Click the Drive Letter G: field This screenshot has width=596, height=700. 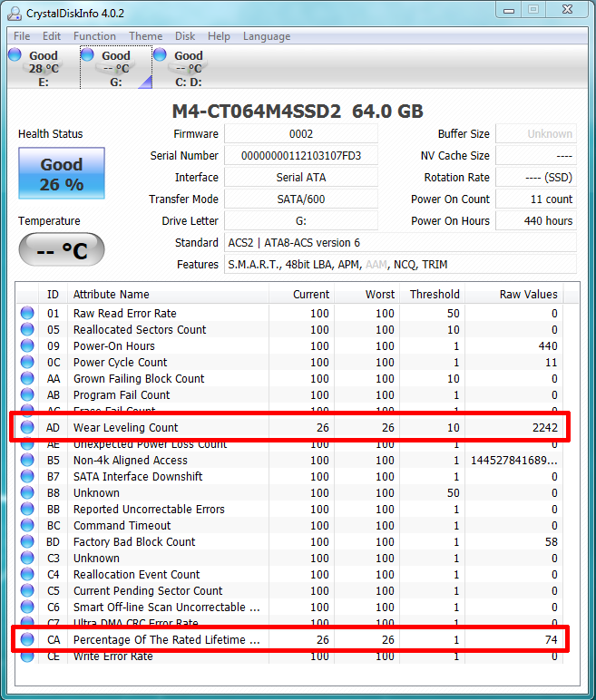tap(300, 221)
